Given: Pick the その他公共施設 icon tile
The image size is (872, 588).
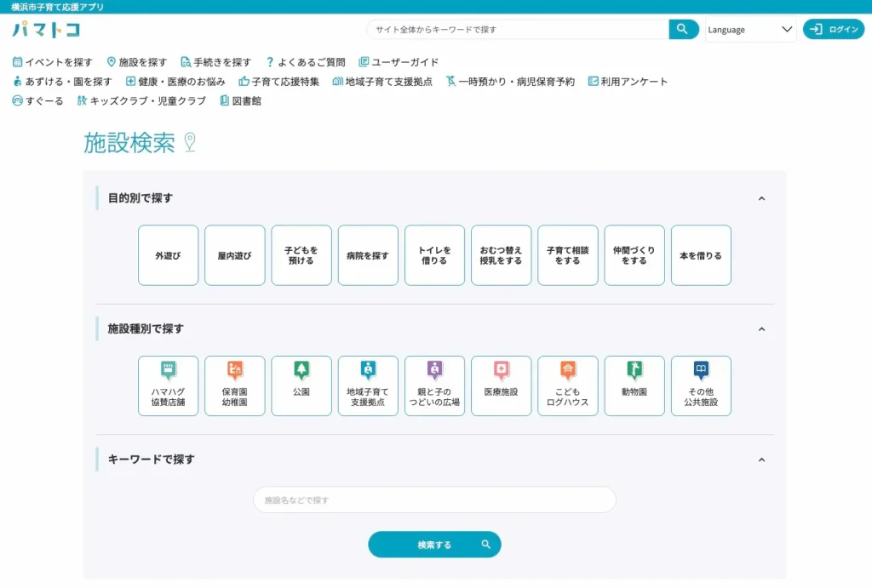Looking at the screenshot, I should (701, 385).
